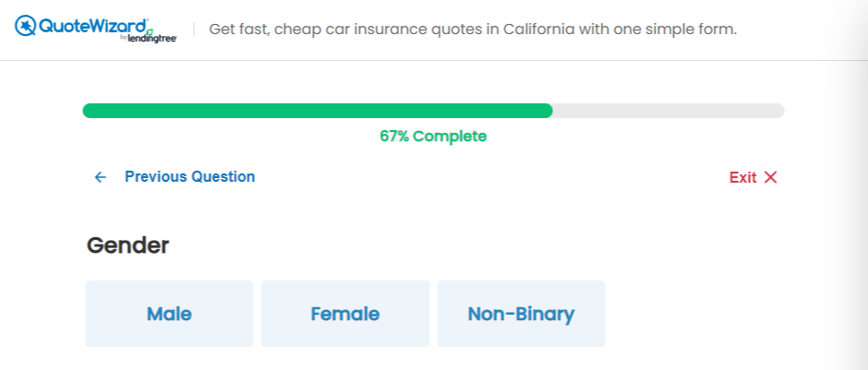Pick the Non-Binary gender option

click(521, 314)
